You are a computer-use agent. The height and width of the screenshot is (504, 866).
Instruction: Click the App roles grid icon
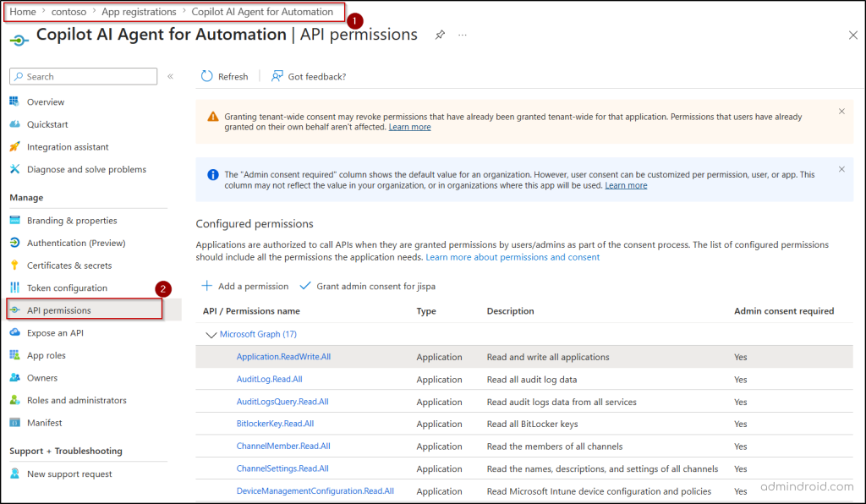click(14, 355)
